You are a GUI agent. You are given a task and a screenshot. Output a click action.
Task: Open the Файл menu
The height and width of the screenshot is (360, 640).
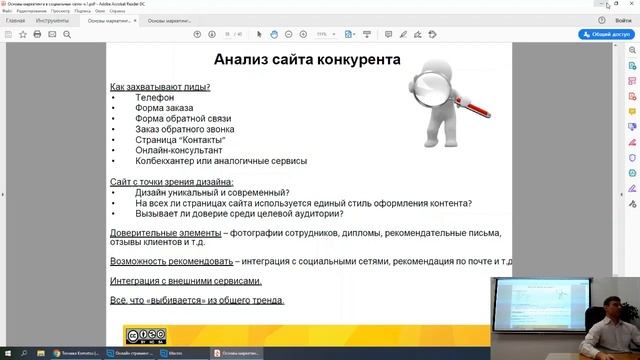pos(7,11)
